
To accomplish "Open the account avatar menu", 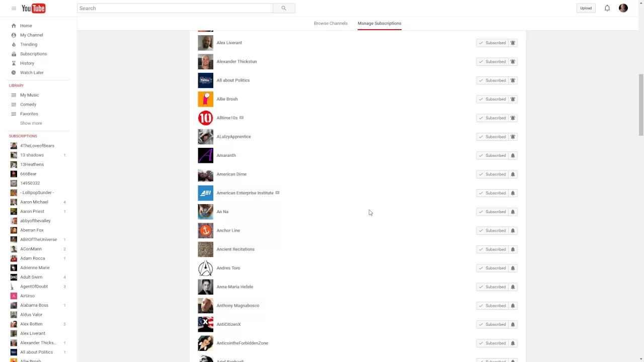I will [623, 8].
